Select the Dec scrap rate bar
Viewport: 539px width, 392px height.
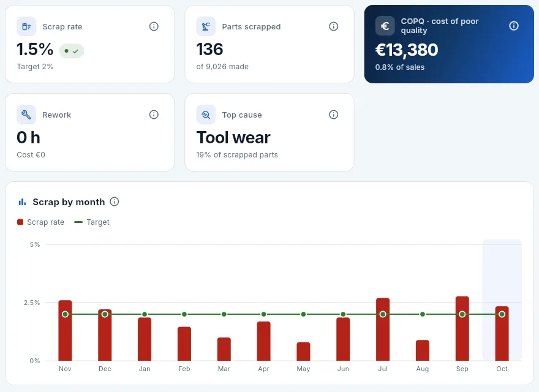[105, 335]
